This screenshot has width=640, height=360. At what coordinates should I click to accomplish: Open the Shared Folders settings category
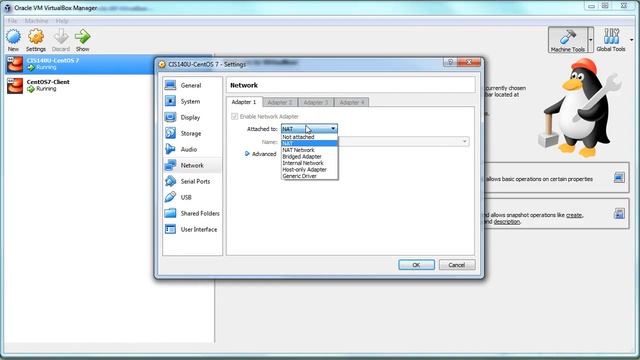[x=192, y=213]
